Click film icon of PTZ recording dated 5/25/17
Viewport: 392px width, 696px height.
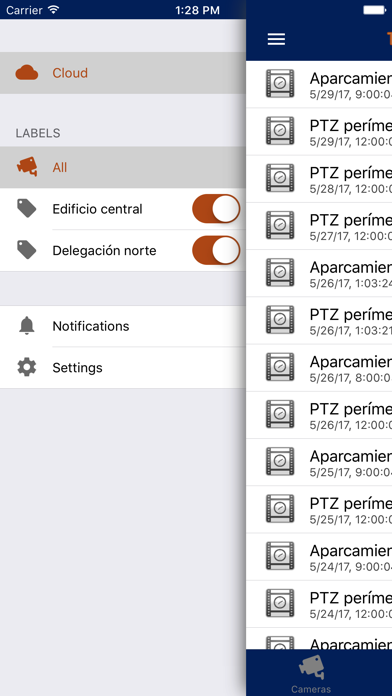click(x=280, y=509)
